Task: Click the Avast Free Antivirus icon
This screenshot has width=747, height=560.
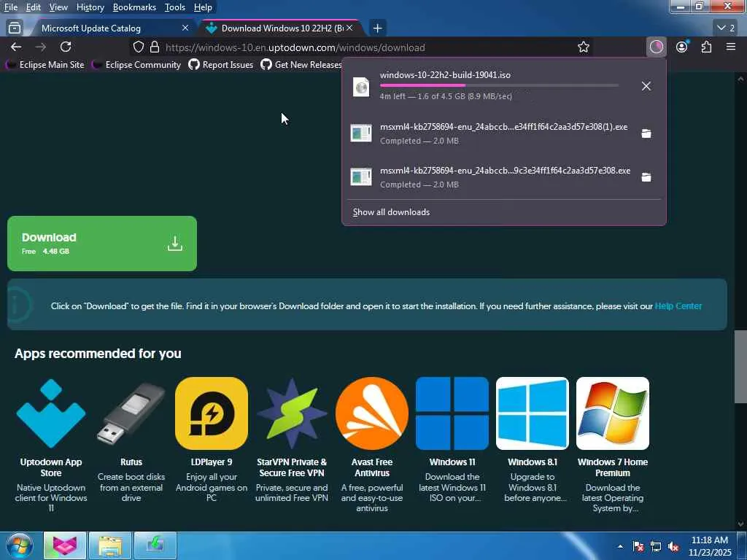Action: (372, 413)
